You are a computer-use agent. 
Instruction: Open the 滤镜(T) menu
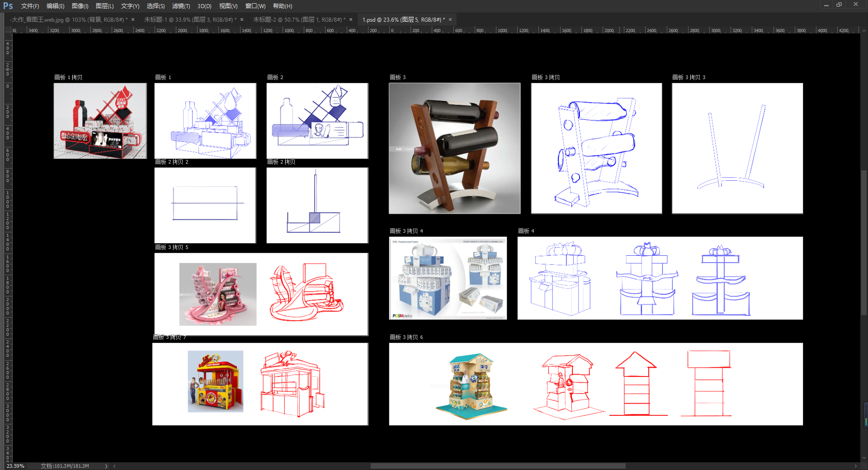[x=181, y=6]
